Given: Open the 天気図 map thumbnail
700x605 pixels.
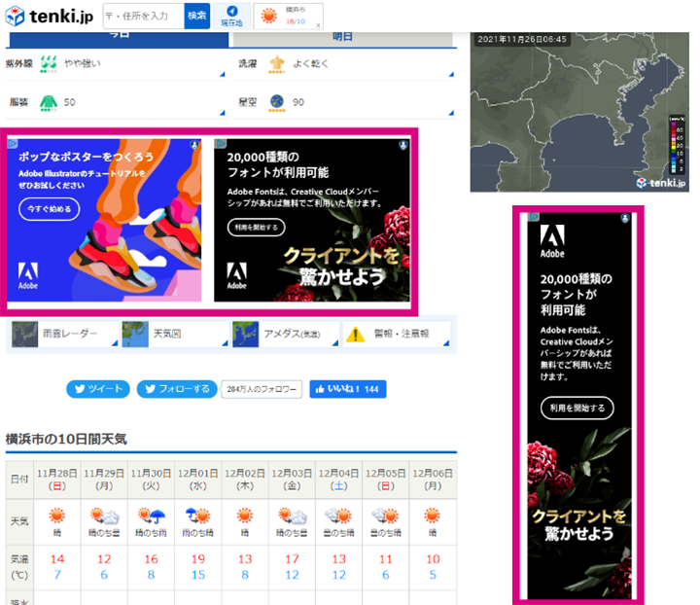Looking at the screenshot, I should pos(135,334).
